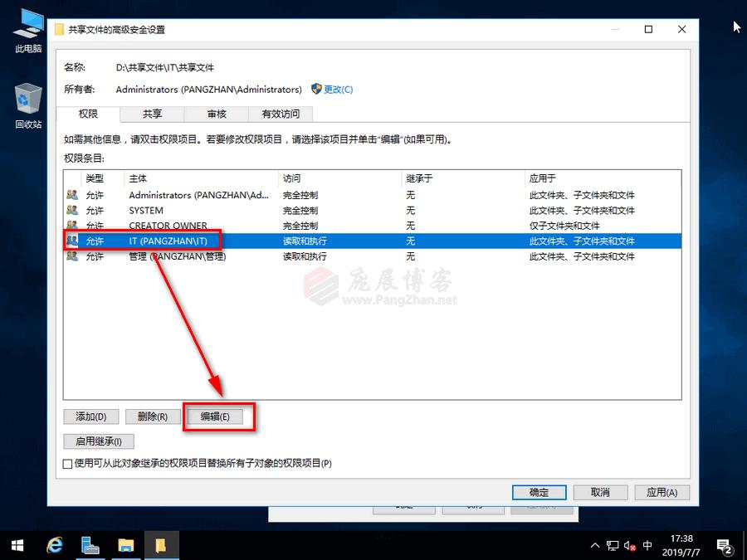Open the Windows Start menu
Screen dimensions: 747x560
[x=17, y=545]
